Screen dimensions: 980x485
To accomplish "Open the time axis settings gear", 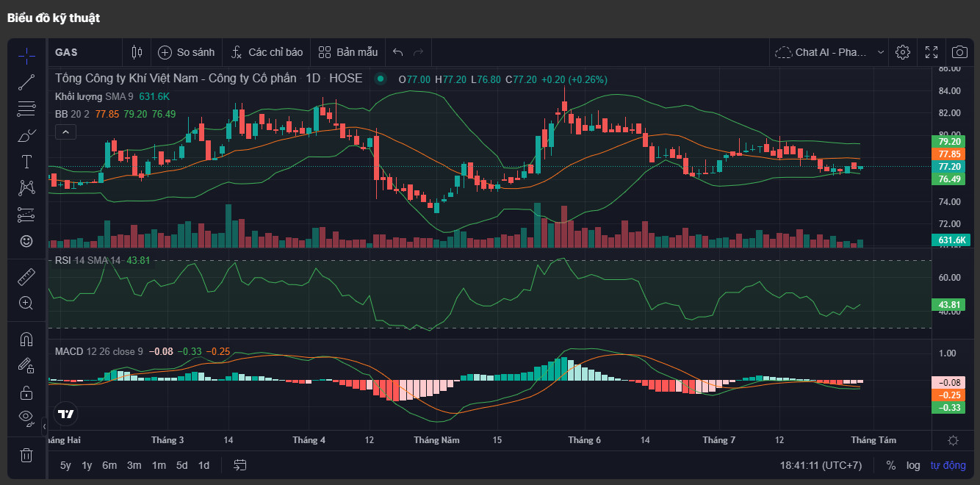I will (x=953, y=440).
